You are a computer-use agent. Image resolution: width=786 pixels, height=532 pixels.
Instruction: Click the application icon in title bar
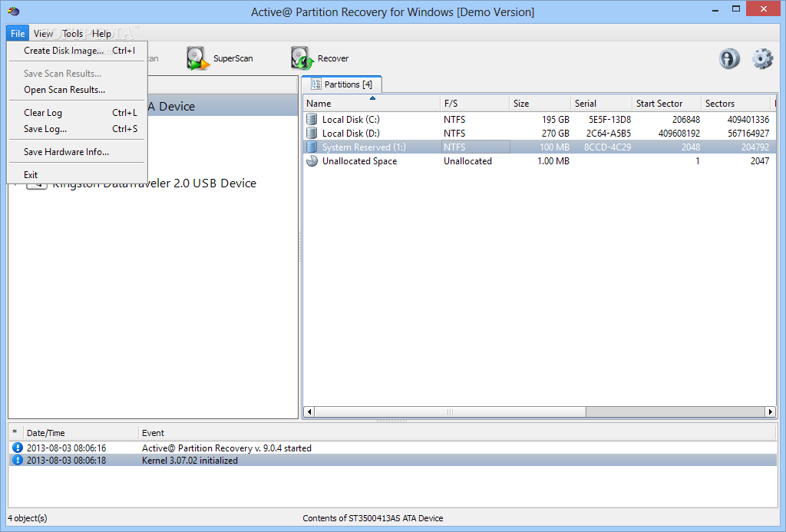(14, 11)
